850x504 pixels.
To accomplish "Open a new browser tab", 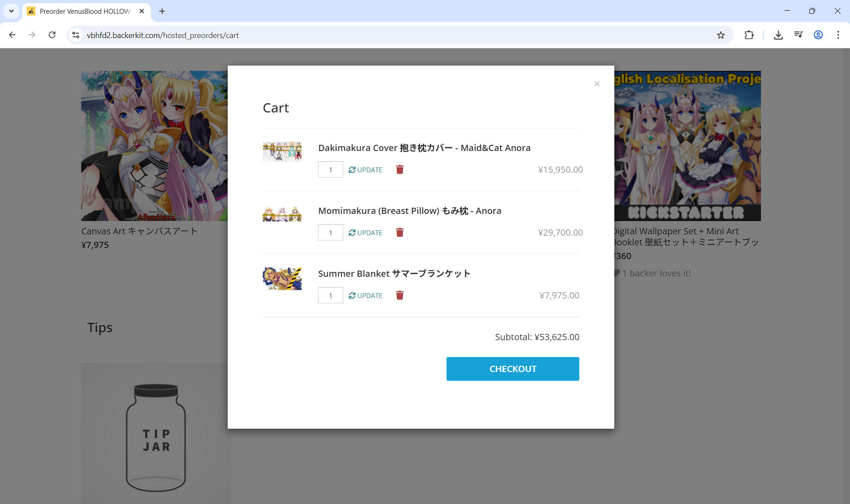I will [x=162, y=11].
